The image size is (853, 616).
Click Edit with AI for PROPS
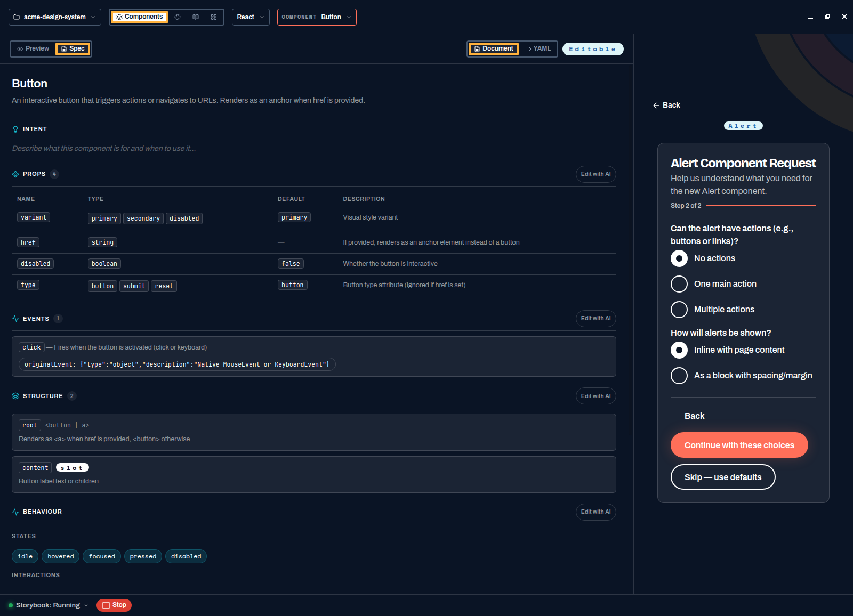click(x=596, y=174)
